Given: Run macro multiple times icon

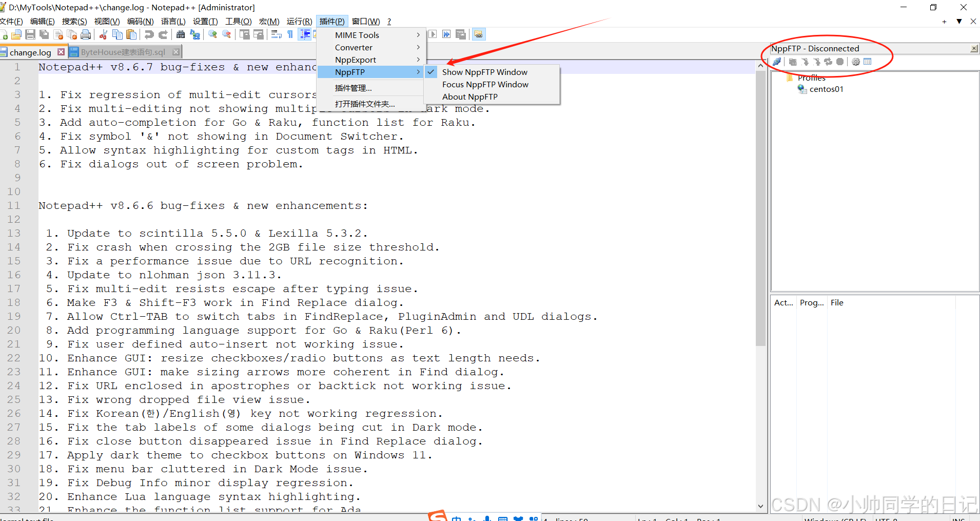Looking at the screenshot, I should 446,34.
